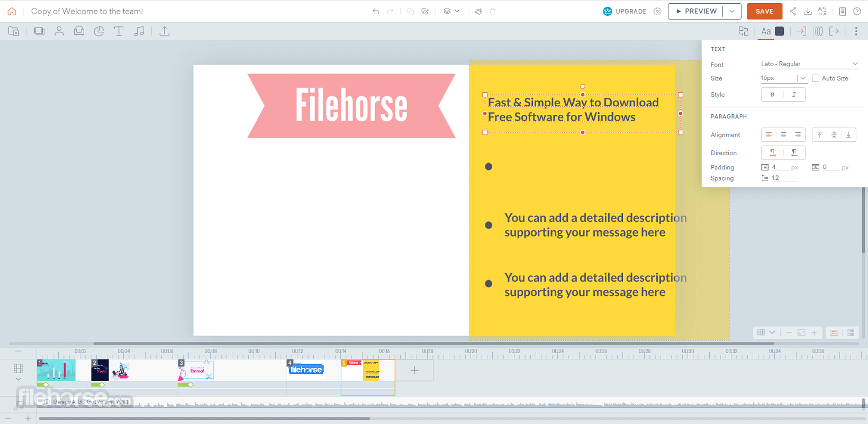Screen dimensions: 868x424
Task: Open the backgrounds panel
Action: click(x=39, y=31)
